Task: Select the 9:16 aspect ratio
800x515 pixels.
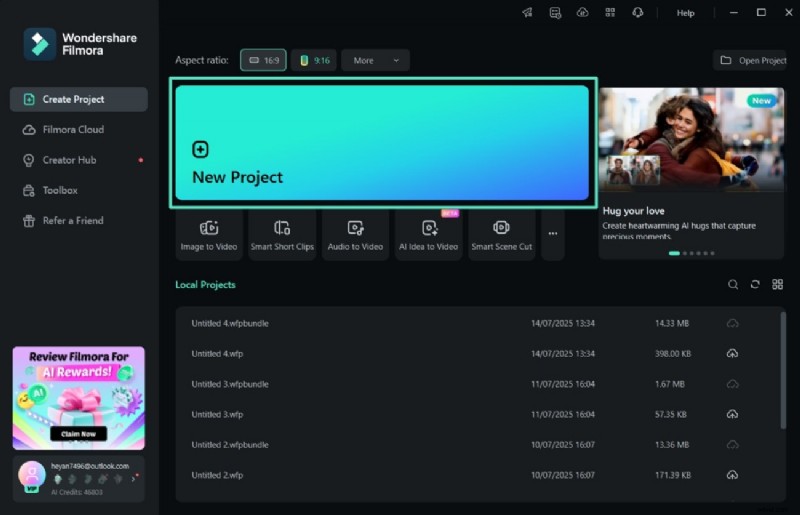Action: point(315,61)
